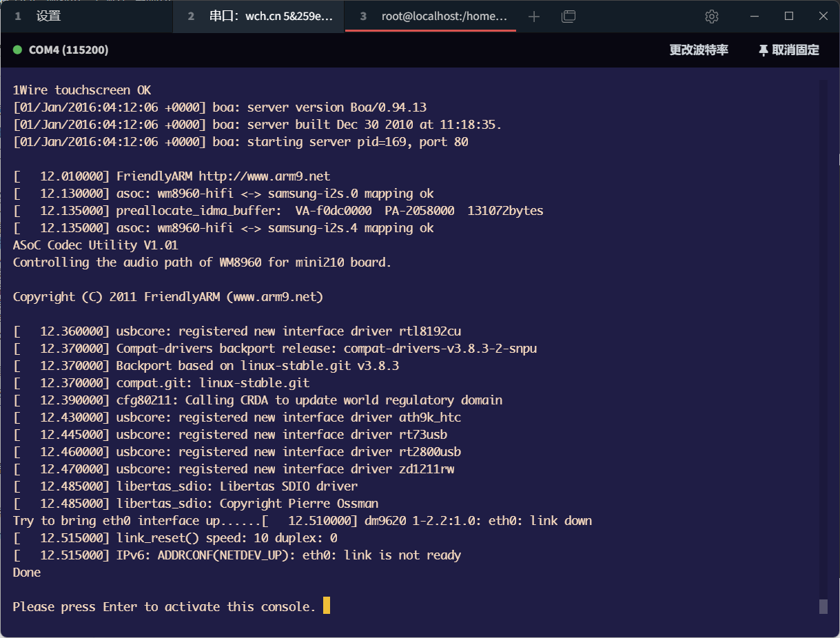This screenshot has height=638, width=840.
Task: Click the 'interface driver rt73usb' line
Action: coord(230,435)
